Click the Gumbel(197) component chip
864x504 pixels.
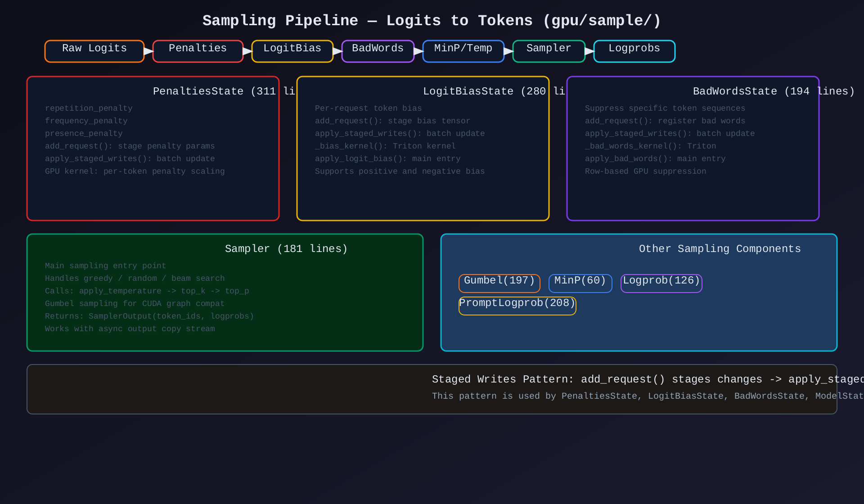499,283
